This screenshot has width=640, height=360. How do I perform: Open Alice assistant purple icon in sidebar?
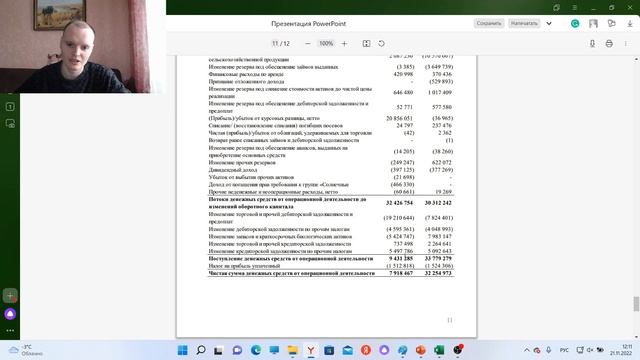pos(10,314)
